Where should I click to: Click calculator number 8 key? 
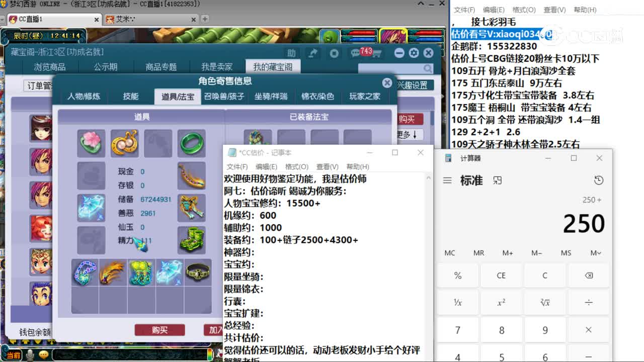coord(501,330)
